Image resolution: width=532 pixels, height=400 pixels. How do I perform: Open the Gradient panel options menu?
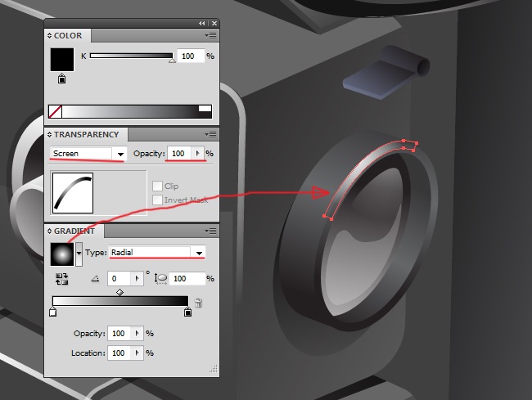[x=210, y=231]
